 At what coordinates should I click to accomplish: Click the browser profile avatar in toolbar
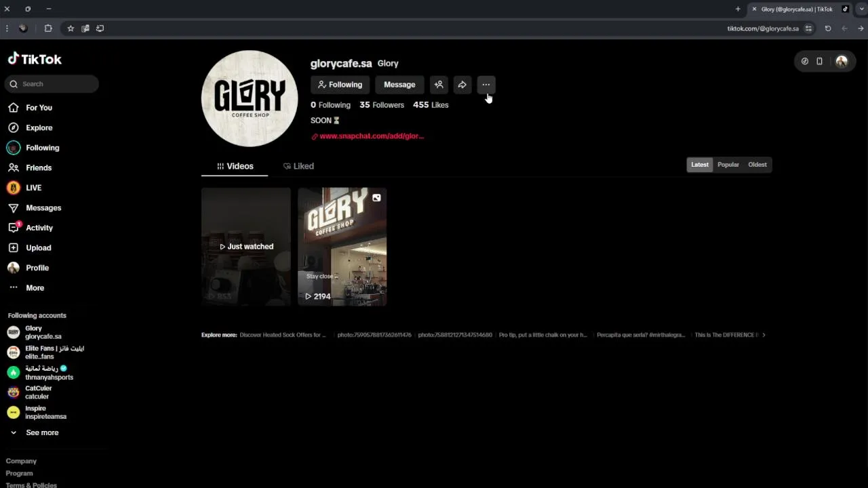pyautogui.click(x=23, y=28)
